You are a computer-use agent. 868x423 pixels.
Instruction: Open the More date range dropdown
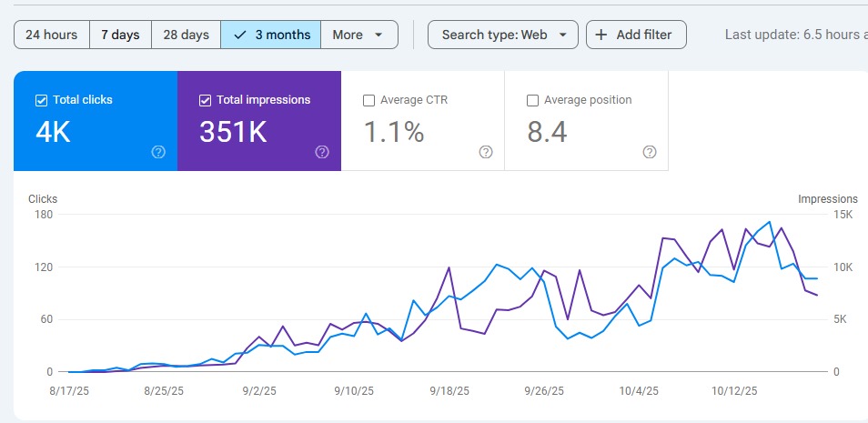(x=359, y=35)
